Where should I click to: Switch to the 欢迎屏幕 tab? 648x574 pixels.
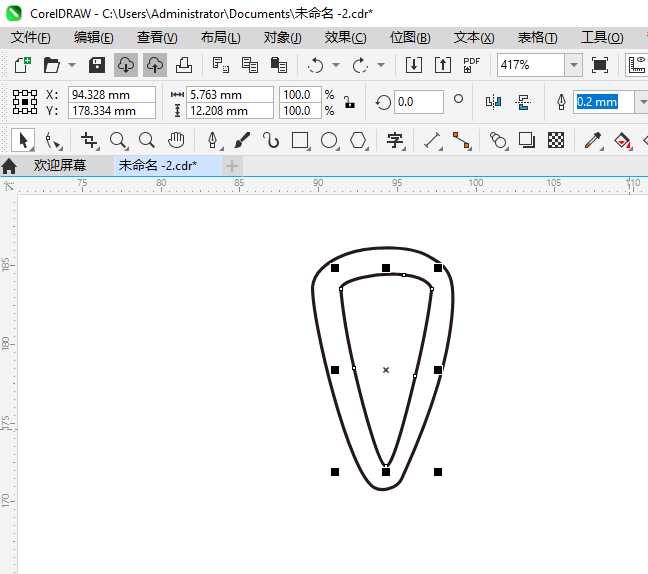click(x=59, y=165)
